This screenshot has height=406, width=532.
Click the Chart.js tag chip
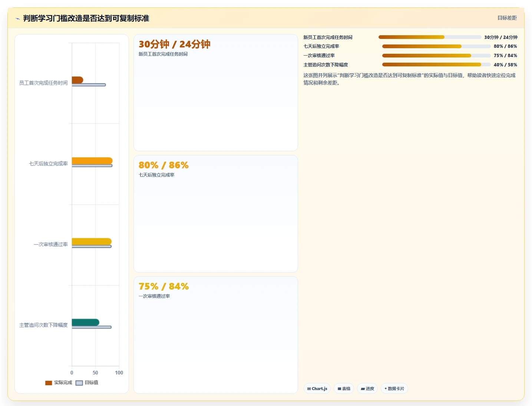coord(317,389)
